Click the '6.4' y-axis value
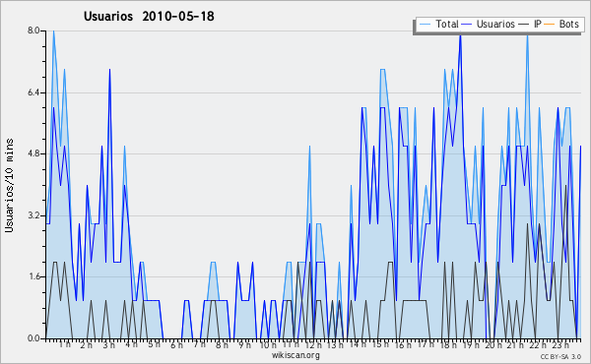 coord(33,92)
